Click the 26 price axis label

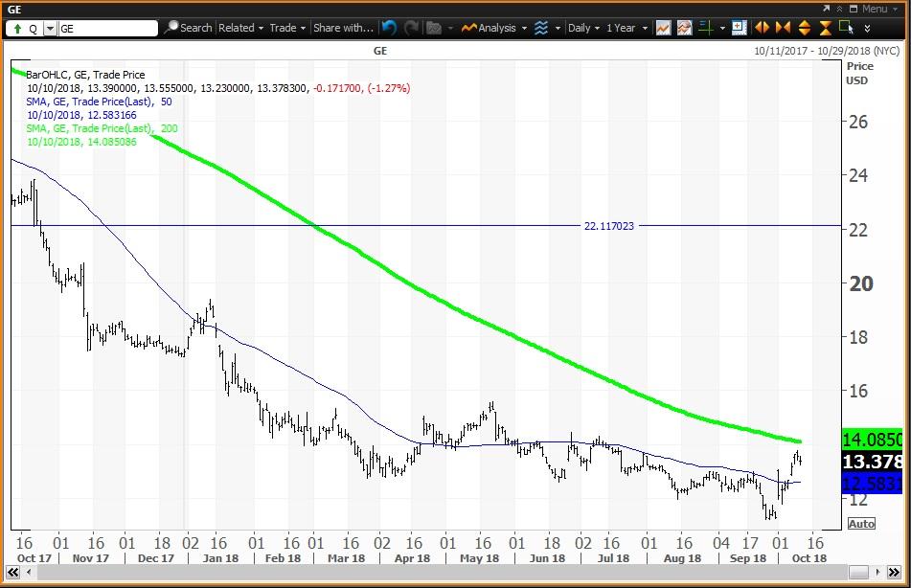pos(858,122)
